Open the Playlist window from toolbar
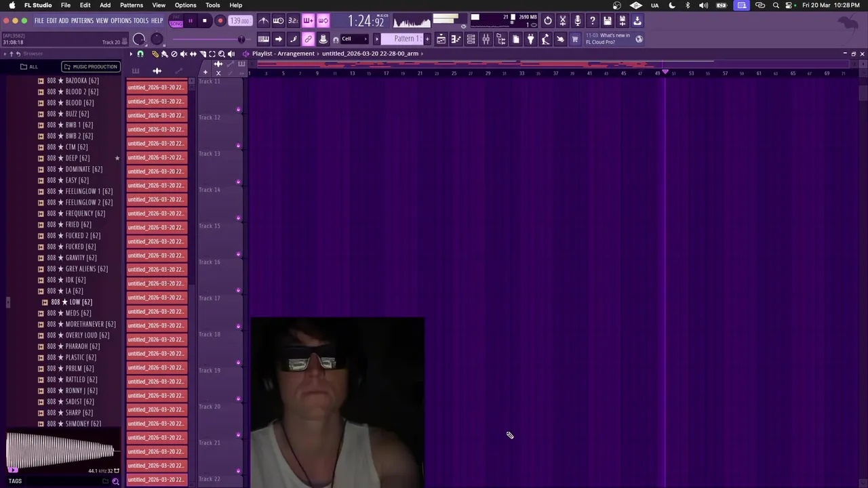Viewport: 868px width, 488px height. [441, 39]
